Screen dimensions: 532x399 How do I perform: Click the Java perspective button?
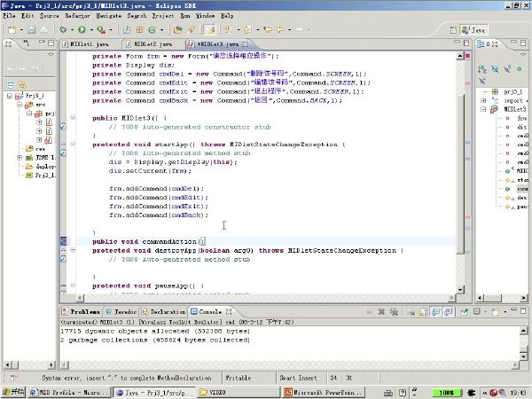(474, 30)
